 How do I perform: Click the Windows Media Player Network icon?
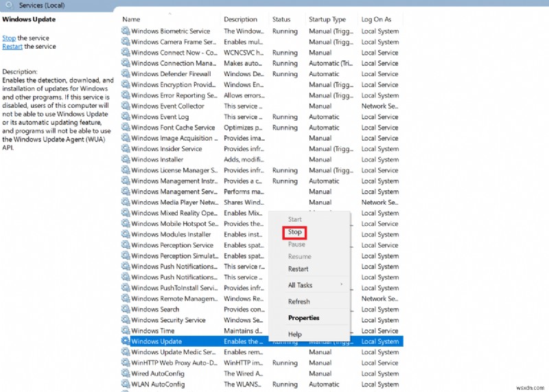(x=126, y=202)
